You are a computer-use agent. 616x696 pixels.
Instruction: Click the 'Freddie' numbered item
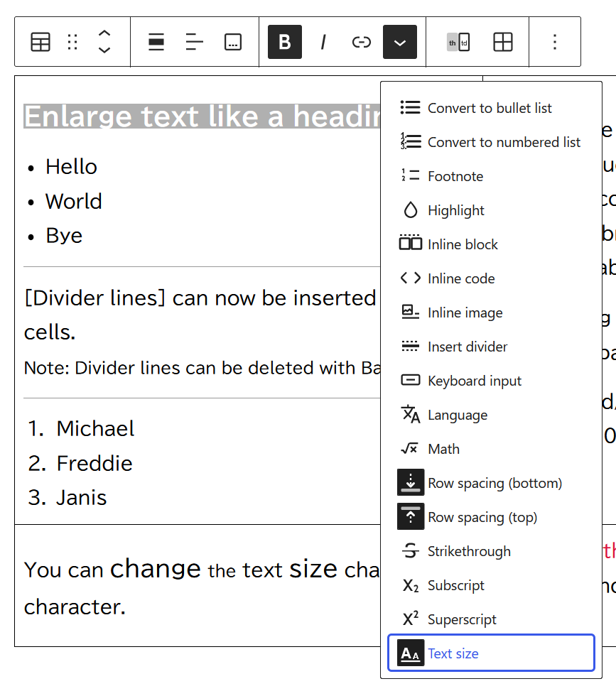point(94,463)
